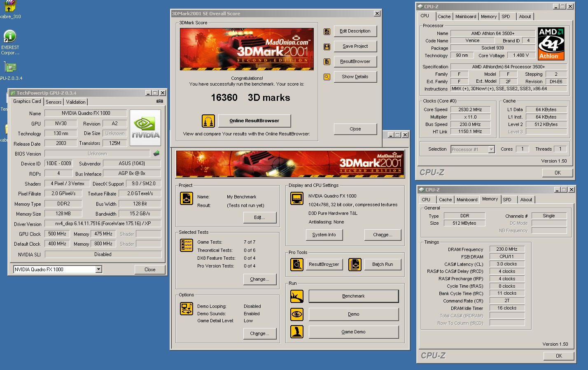Open the CPU tab in the lower CPU-Z window
Viewport: 588px width, 370px height.
(x=426, y=200)
